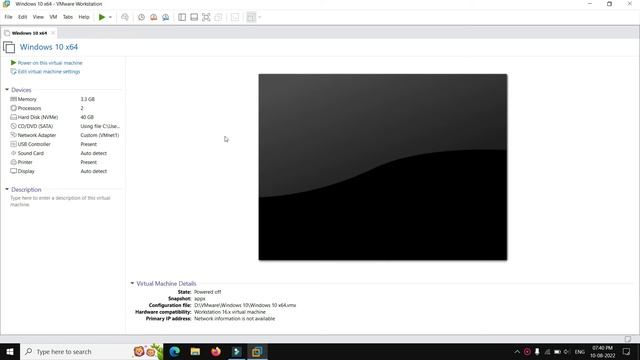Open the View menu
Viewport: 640px width, 360px height.
tap(38, 17)
